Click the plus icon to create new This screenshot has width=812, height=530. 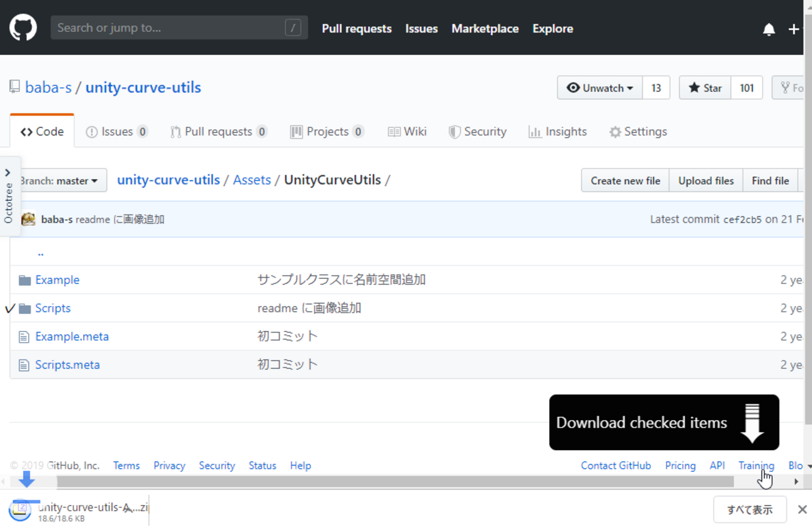coord(793,29)
